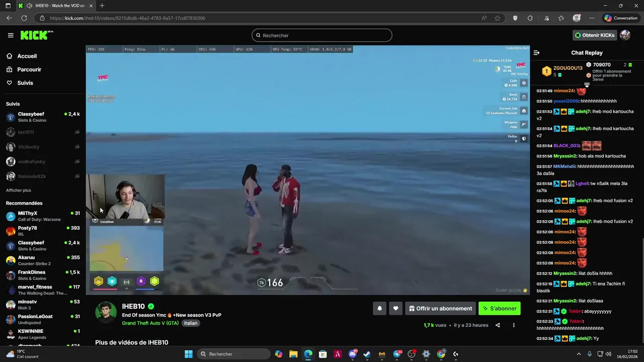Click Offrir un abonnement button

click(440, 309)
